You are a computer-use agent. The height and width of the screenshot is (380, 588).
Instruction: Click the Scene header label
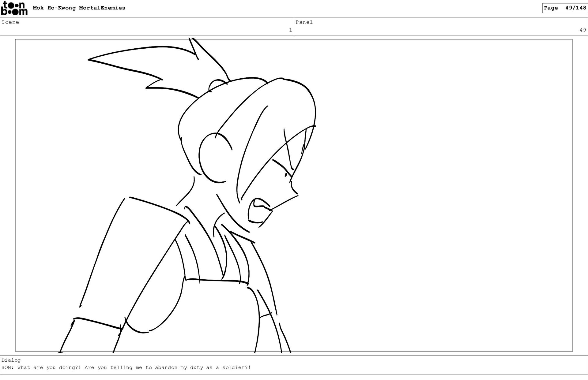pyautogui.click(x=10, y=22)
